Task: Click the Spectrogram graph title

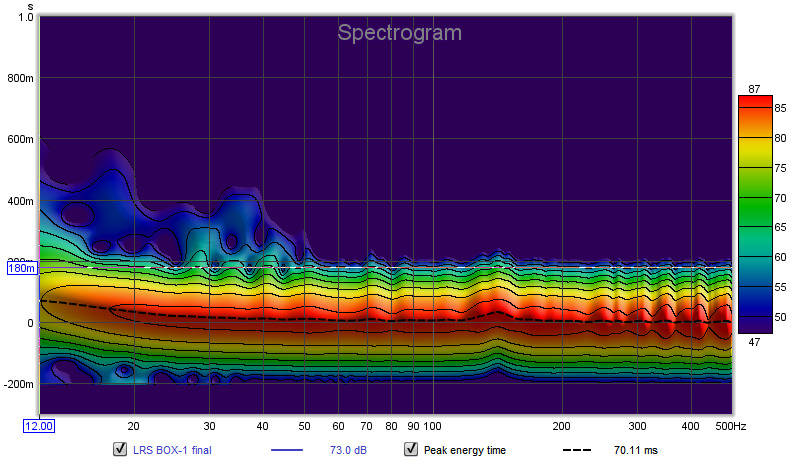Action: (x=399, y=33)
